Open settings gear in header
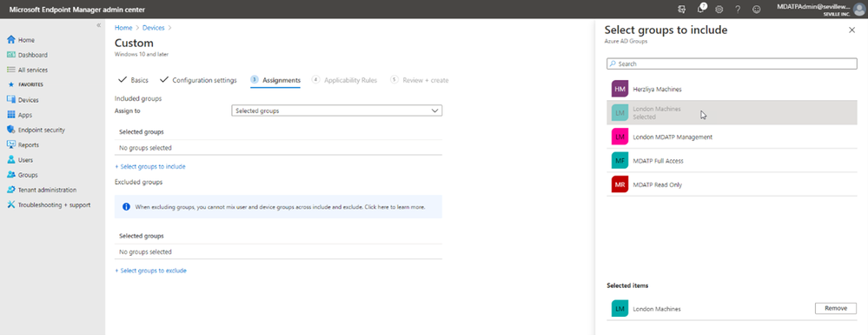This screenshot has height=335, width=868. (x=719, y=9)
